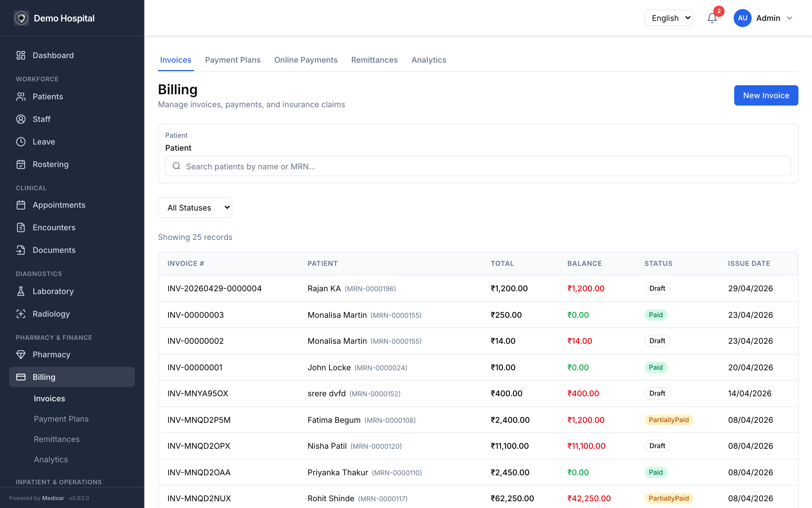Open invoice INV-00000003
Screen dimensions: 812x508
[196, 315]
